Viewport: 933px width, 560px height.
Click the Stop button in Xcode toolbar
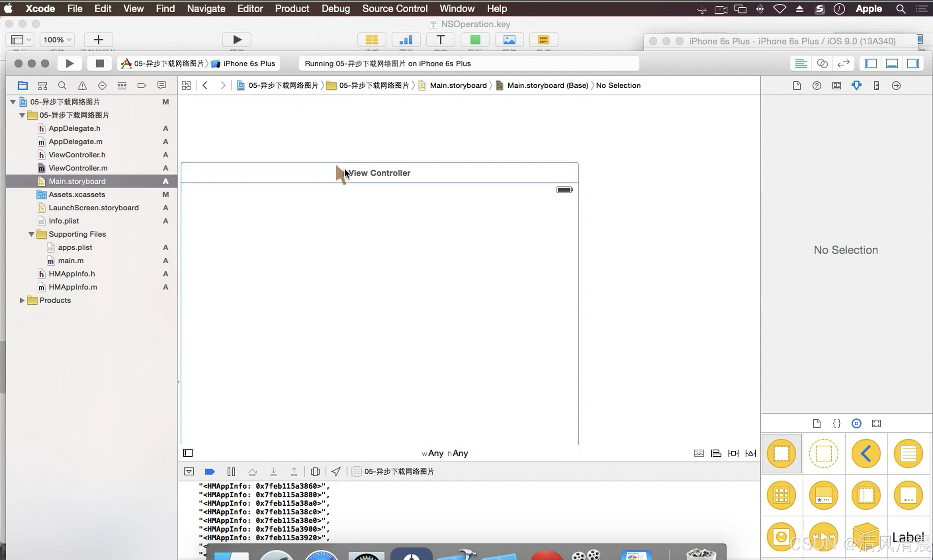(99, 63)
